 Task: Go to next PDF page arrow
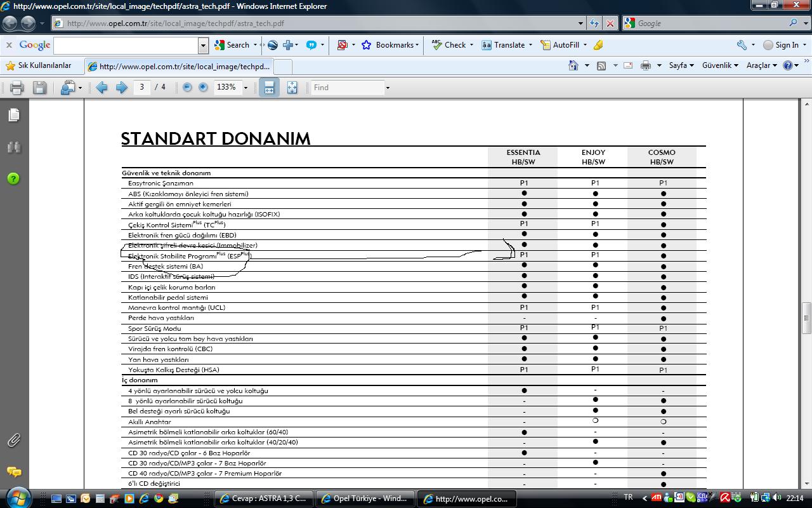coord(121,88)
